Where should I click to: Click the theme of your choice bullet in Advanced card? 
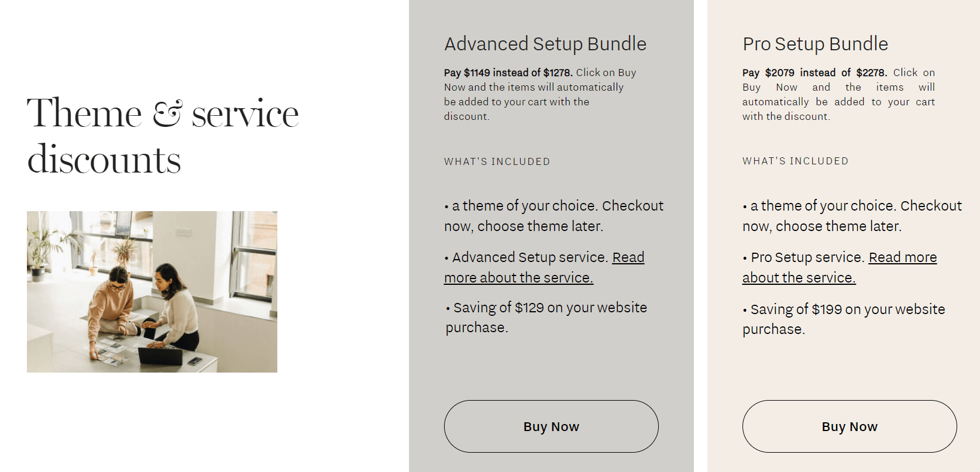pyautogui.click(x=553, y=216)
